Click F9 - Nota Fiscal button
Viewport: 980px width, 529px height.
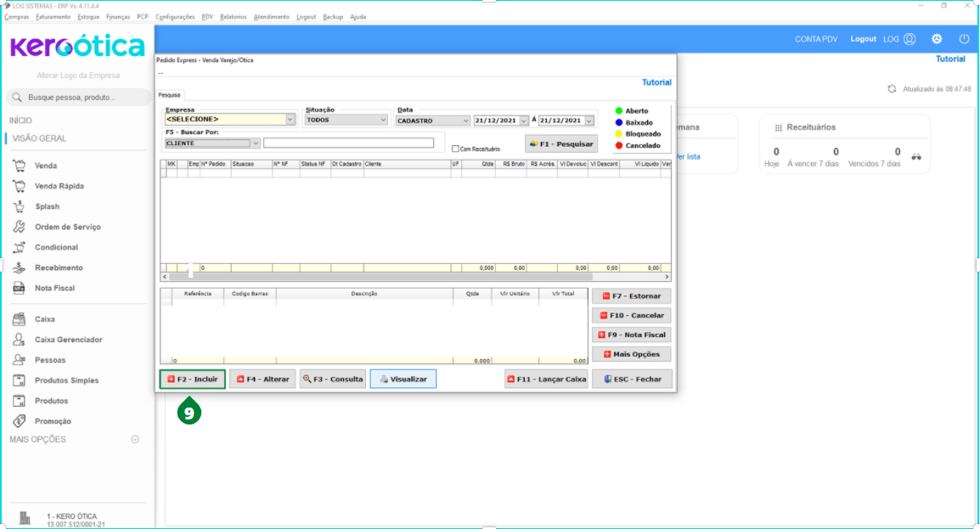[631, 335]
